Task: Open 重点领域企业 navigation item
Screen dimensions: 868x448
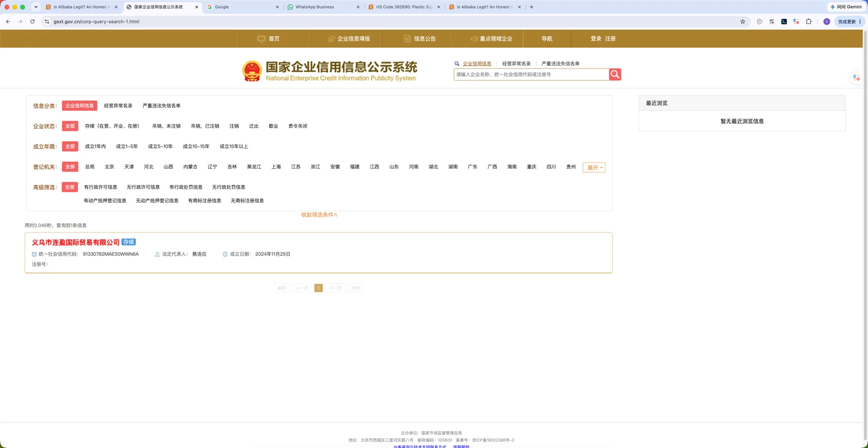Action: click(491, 39)
